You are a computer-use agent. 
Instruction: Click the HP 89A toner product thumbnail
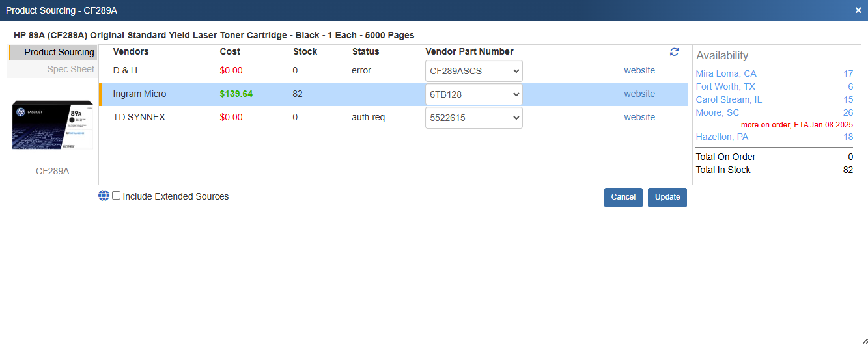[53, 125]
